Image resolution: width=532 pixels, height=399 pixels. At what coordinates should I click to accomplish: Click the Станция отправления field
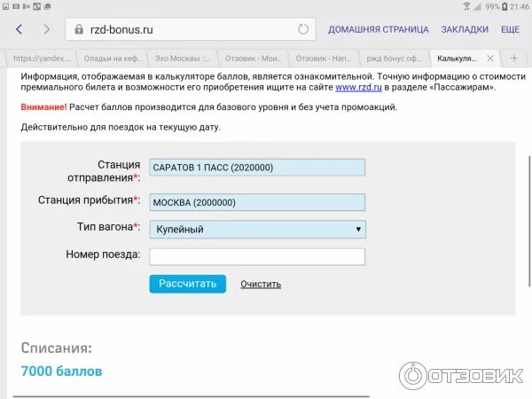pos(257,168)
